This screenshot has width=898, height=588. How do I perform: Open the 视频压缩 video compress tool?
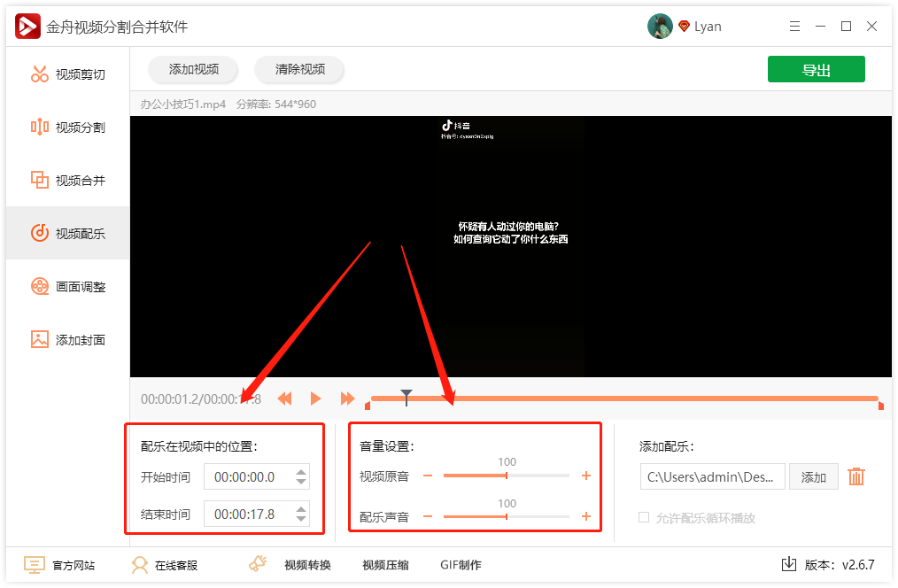[385, 565]
